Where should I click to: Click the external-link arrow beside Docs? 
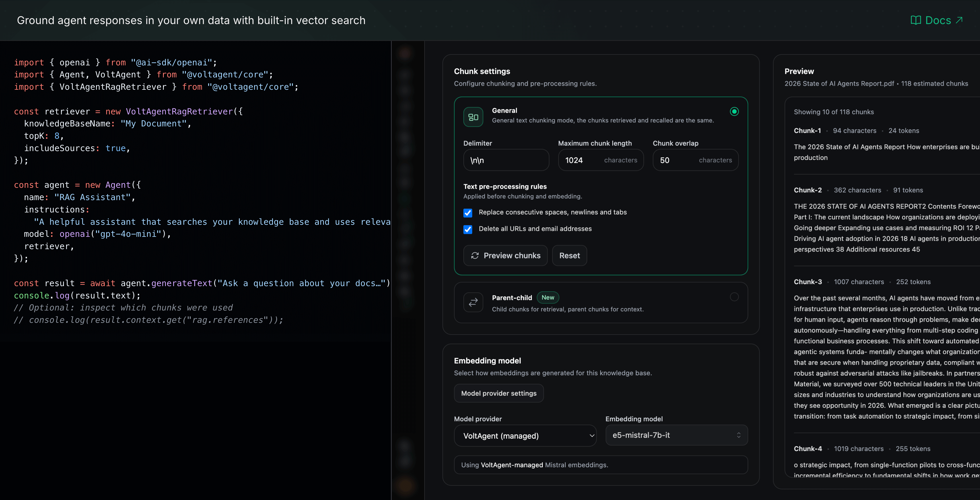(959, 20)
